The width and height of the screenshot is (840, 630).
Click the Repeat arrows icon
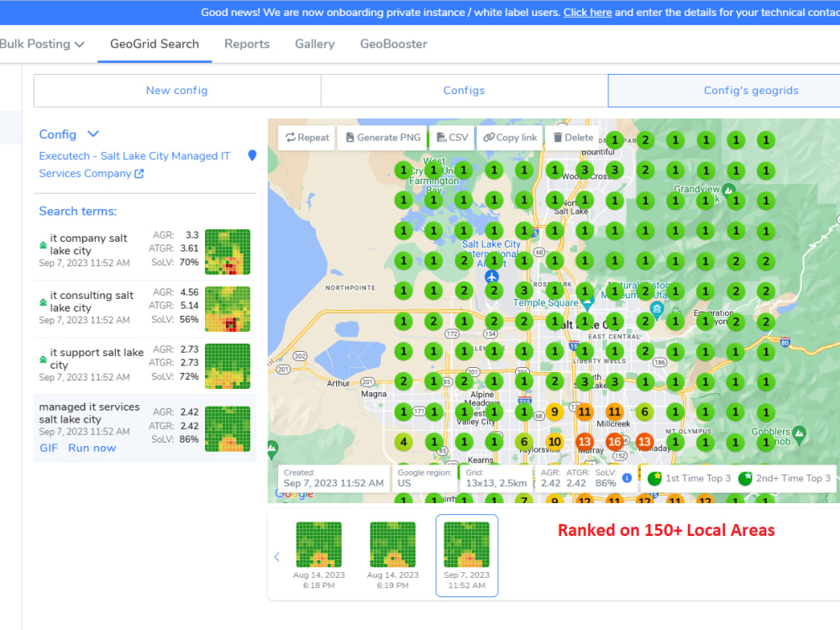point(291,138)
